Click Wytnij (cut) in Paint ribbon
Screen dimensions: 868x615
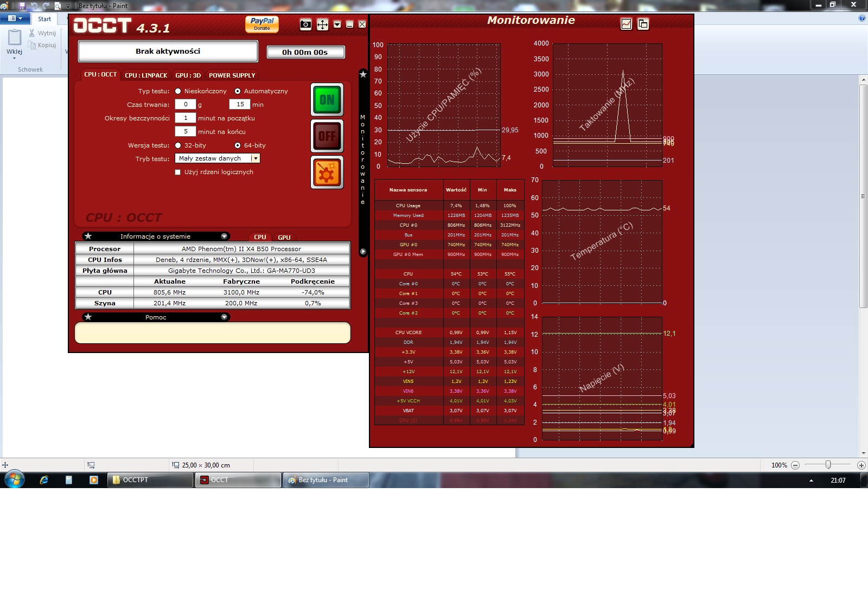[x=42, y=33]
